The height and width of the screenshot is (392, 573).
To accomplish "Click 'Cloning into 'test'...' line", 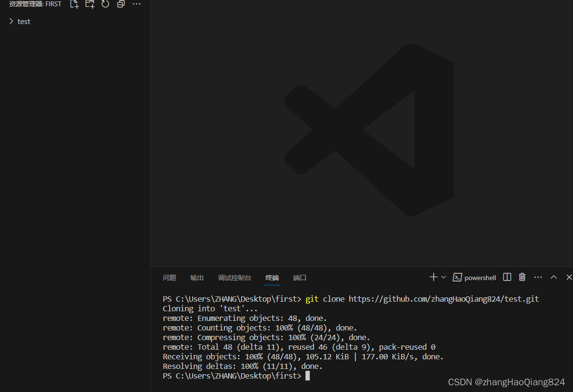I will pyautogui.click(x=210, y=308).
